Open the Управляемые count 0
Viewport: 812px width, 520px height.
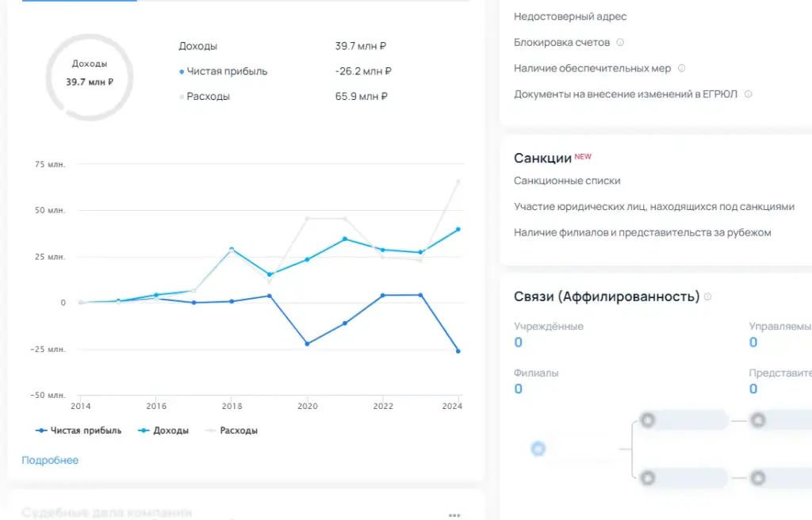pos(753,342)
